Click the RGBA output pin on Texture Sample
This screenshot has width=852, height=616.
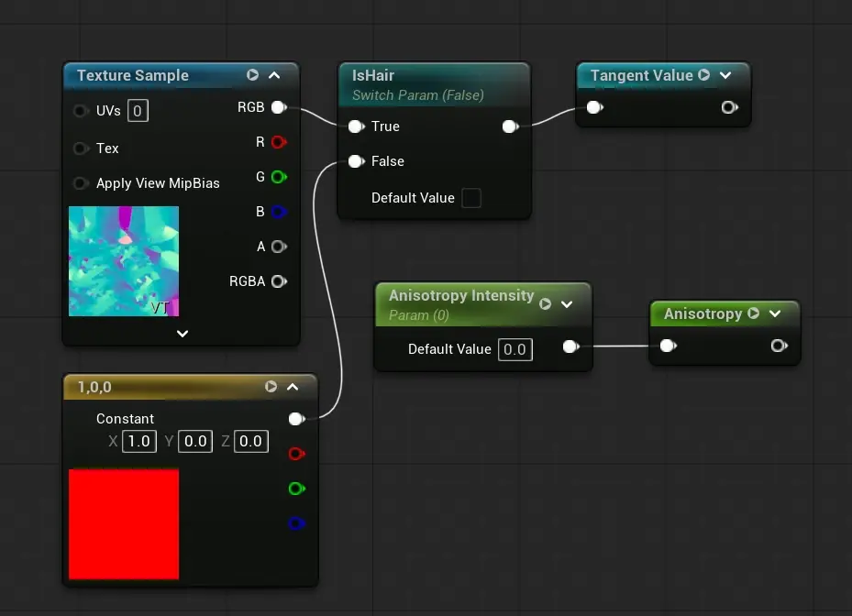coord(279,281)
